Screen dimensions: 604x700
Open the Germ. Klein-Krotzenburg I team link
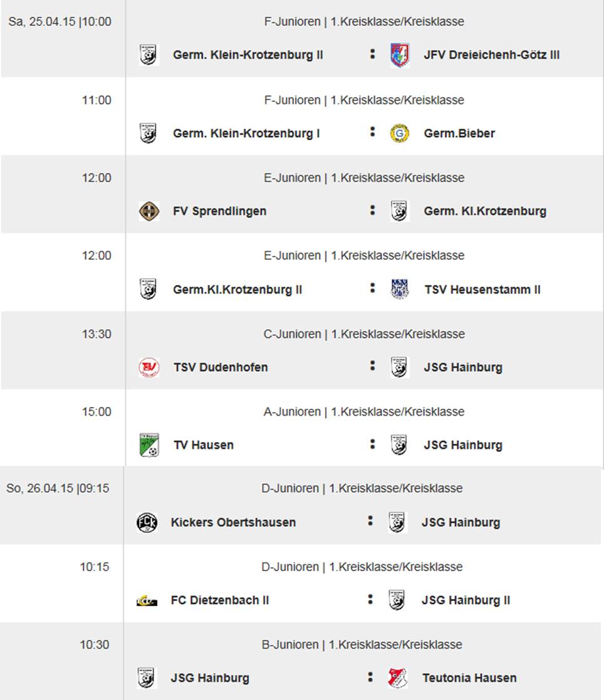(x=246, y=133)
